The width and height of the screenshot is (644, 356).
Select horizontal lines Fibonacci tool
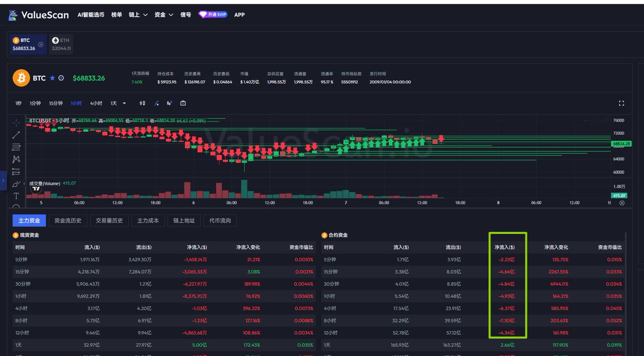(x=16, y=147)
